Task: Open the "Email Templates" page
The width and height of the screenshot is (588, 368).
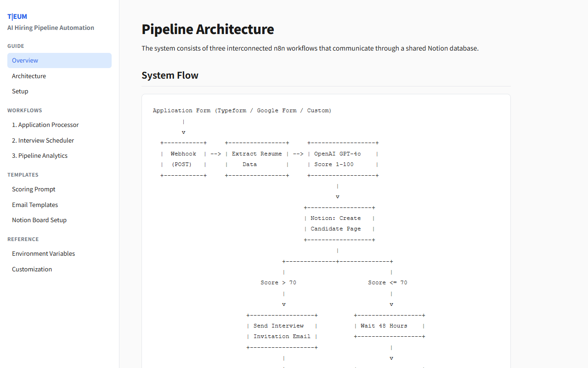Action: [35, 205]
